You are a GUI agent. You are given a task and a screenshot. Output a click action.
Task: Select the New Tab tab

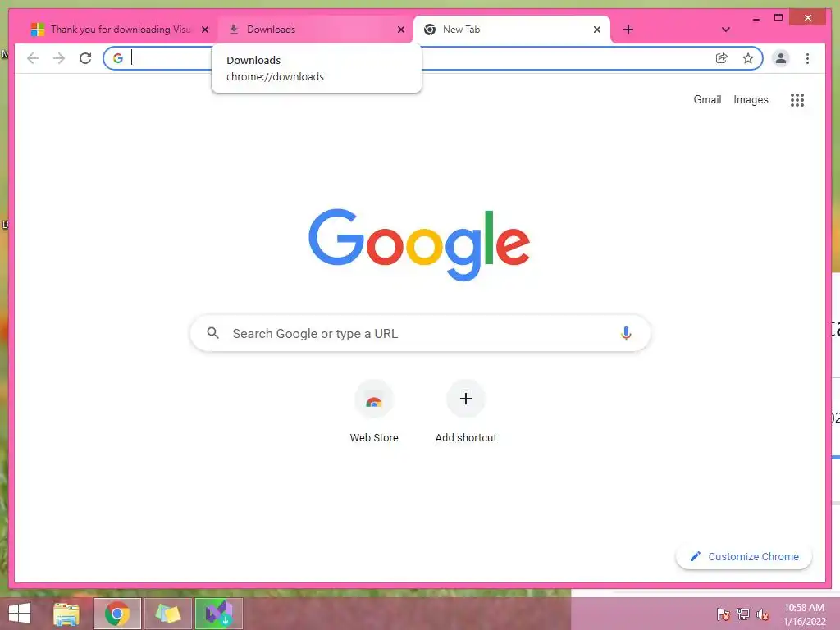click(x=512, y=30)
